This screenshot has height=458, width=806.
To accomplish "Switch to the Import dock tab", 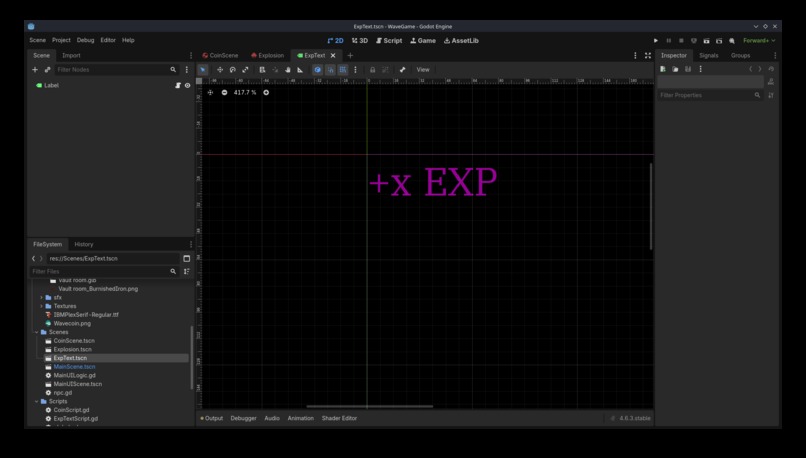I will (71, 56).
